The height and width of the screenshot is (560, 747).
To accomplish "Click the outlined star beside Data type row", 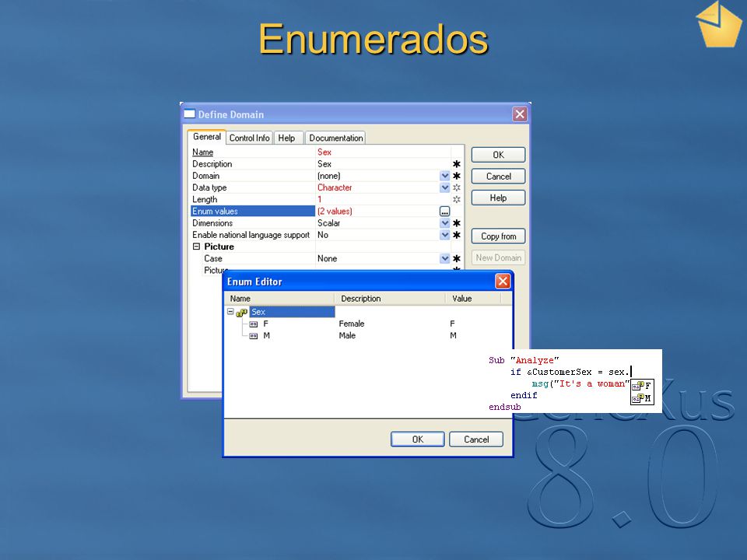I will (x=457, y=187).
